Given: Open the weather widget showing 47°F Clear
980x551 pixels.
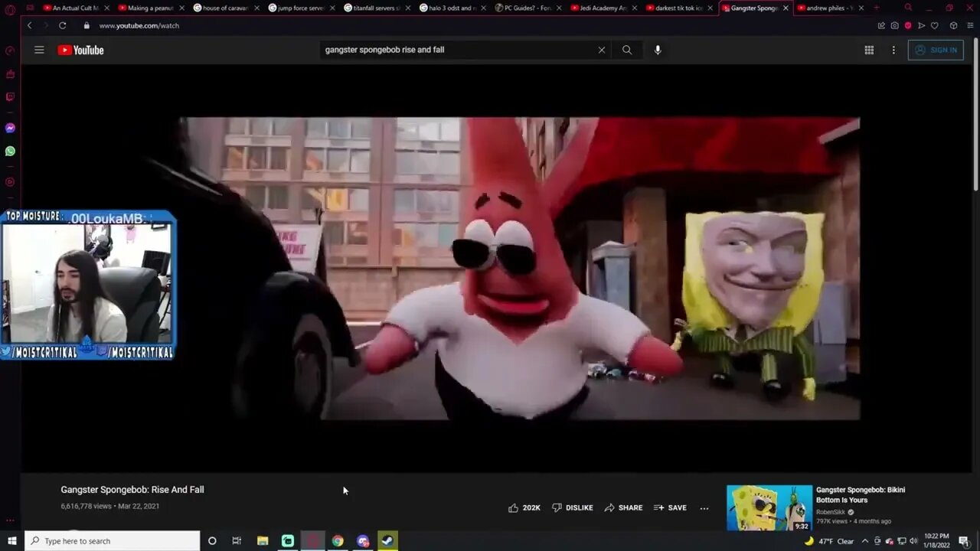Looking at the screenshot, I should [x=829, y=541].
